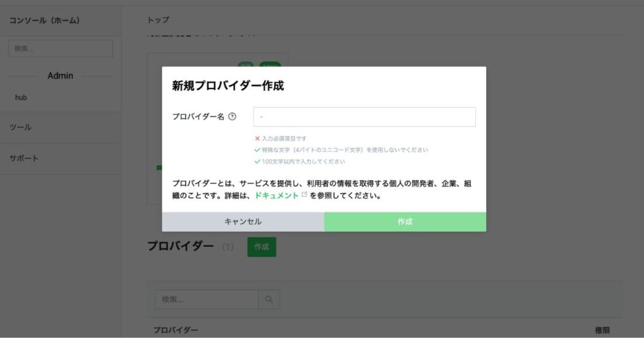Click the 新規プロバイダー作成 dialog title

tap(228, 85)
